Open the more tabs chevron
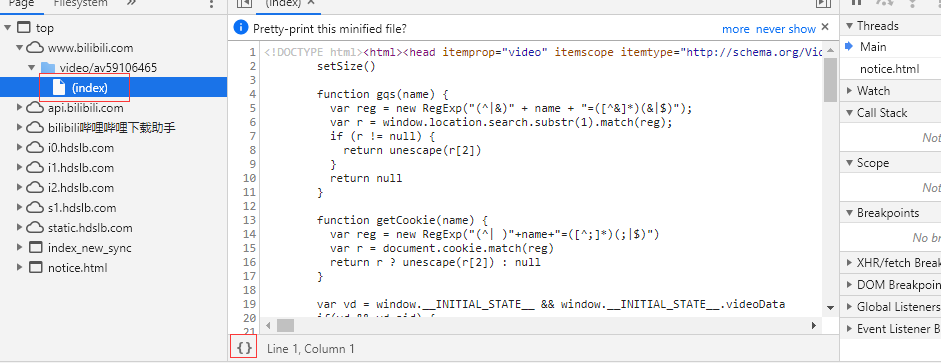 131,3
